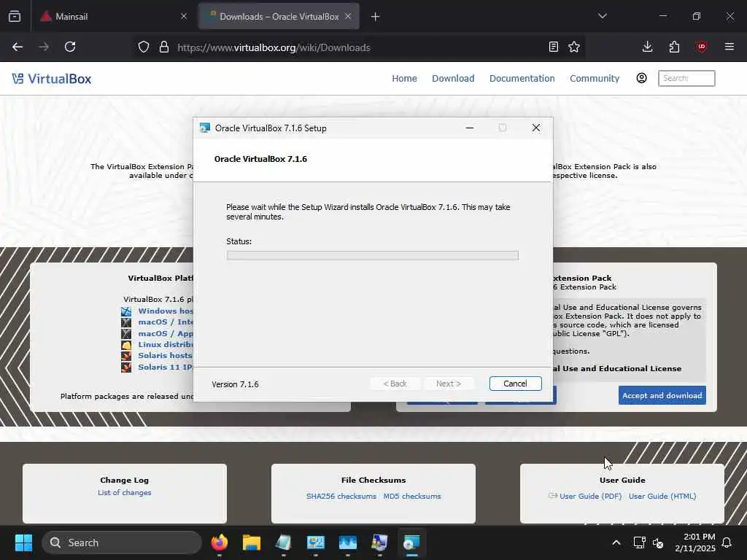Click the site security padlock icon
747x560 pixels.
164,47
